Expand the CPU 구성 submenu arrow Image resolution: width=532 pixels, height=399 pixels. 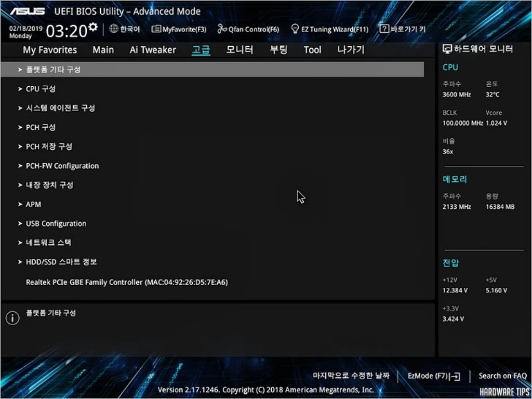coord(20,89)
